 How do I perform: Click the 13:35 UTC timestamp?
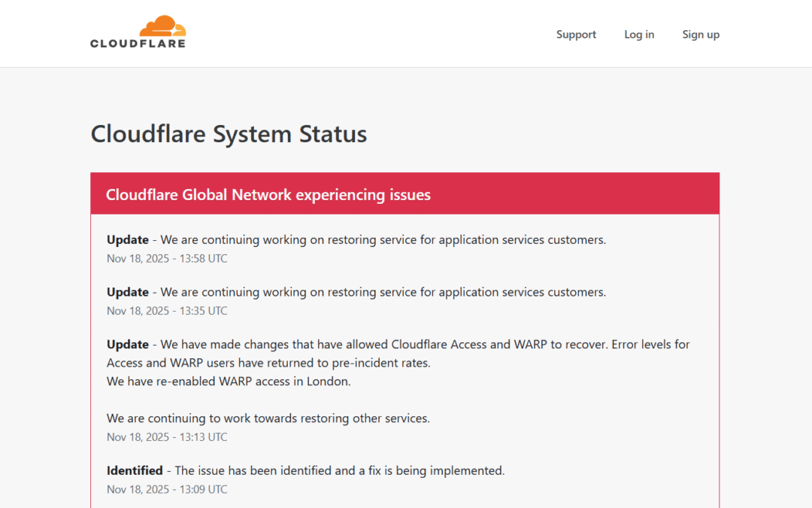point(167,310)
